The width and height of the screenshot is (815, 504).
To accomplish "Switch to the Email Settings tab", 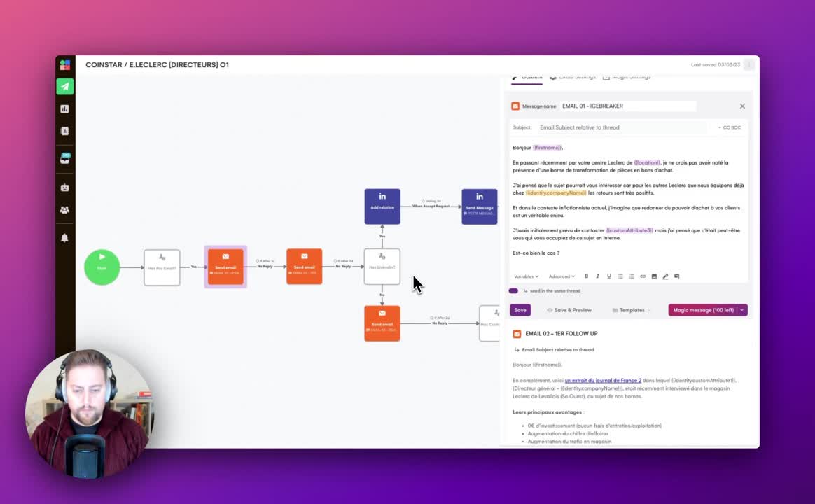I will [x=573, y=78].
